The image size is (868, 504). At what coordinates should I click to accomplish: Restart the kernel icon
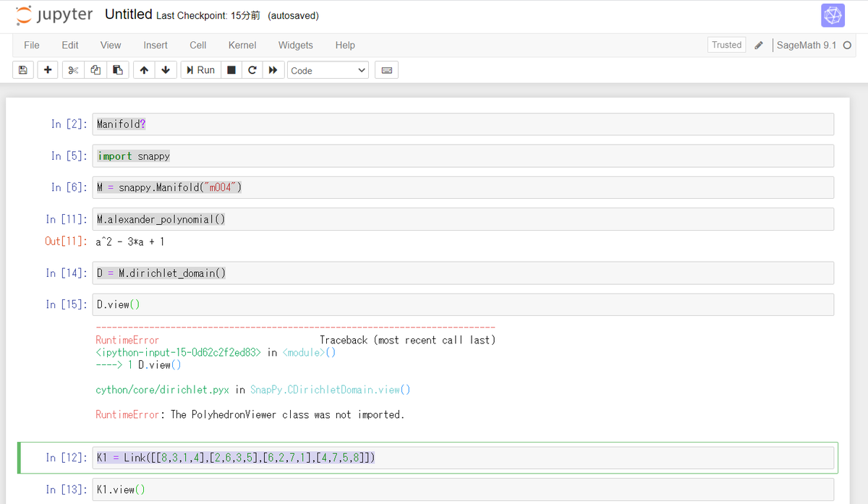tap(252, 70)
